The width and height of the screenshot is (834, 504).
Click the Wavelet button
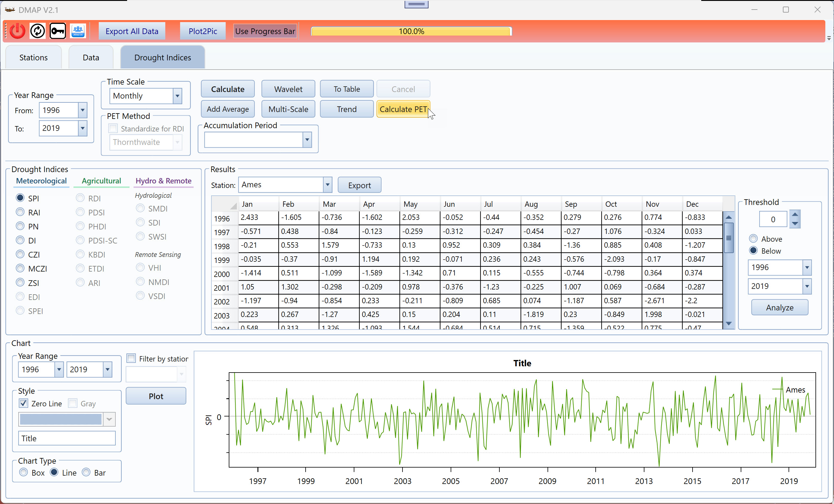click(288, 89)
